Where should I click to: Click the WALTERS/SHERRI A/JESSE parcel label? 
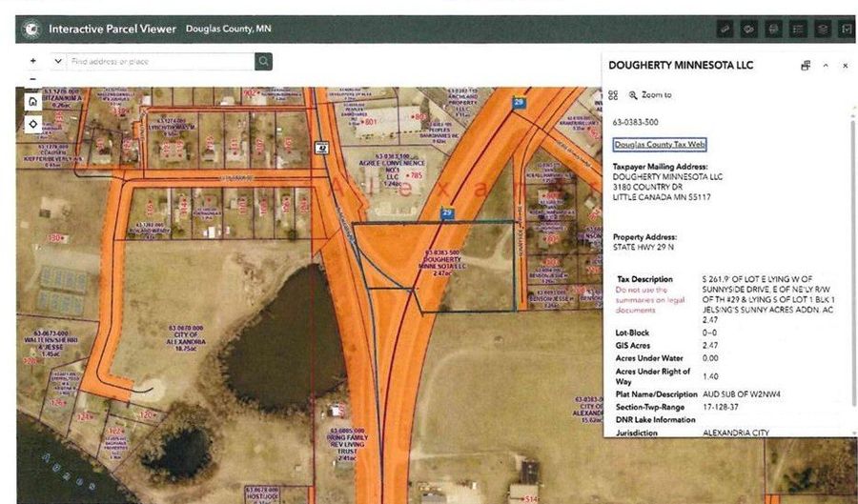(51, 343)
